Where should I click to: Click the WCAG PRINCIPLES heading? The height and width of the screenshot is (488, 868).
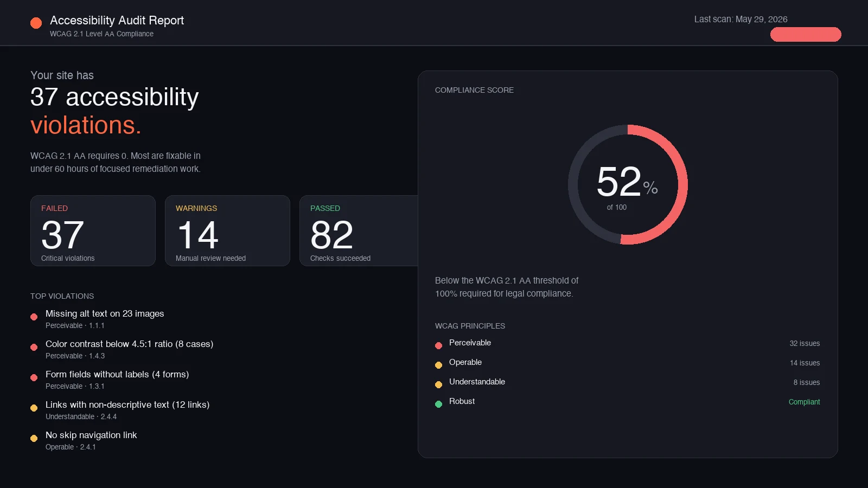(470, 326)
